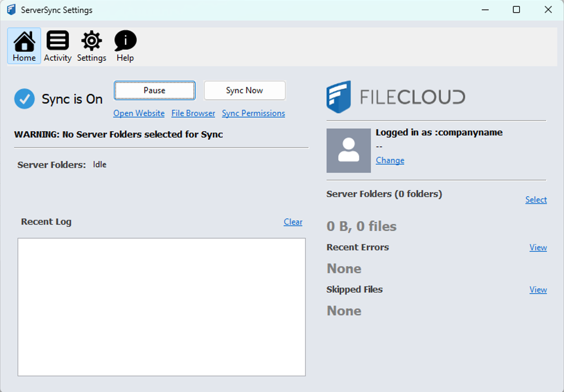Open the Help info icon
564x392 pixels.
click(125, 46)
